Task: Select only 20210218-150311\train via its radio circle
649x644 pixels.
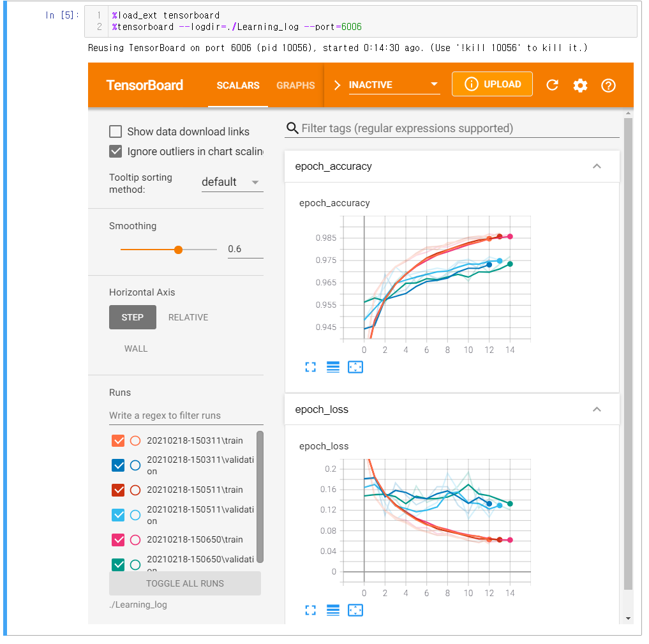Action: pyautogui.click(x=135, y=441)
